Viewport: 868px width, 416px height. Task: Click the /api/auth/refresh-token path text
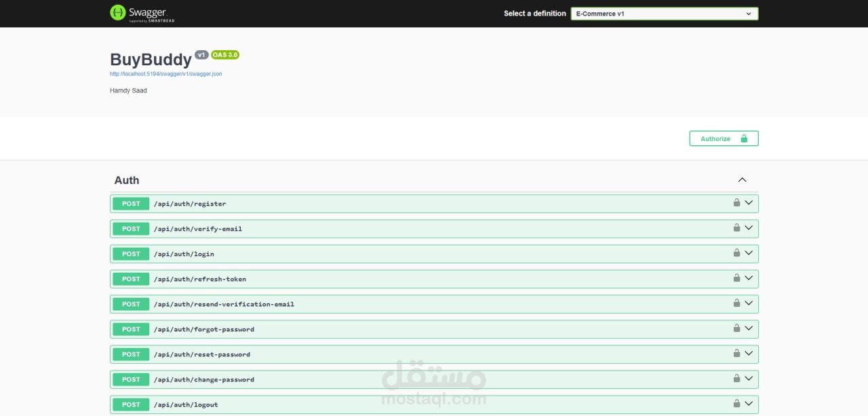200,279
